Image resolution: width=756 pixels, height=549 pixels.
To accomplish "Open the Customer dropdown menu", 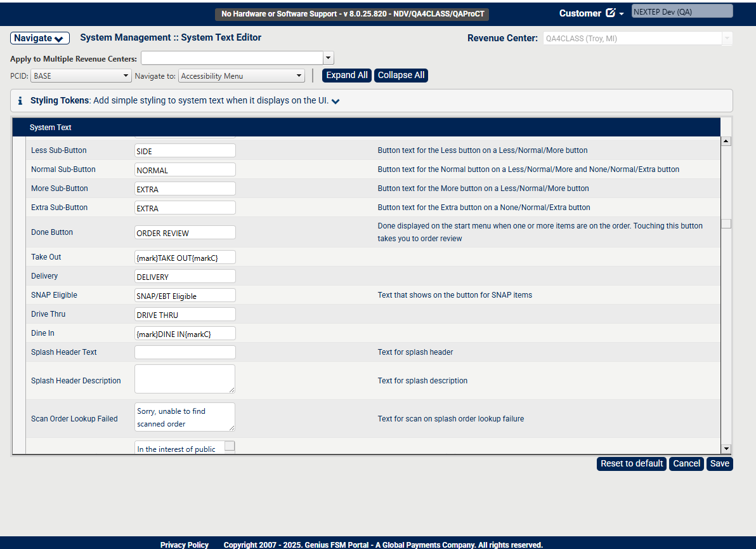I will tap(622, 14).
